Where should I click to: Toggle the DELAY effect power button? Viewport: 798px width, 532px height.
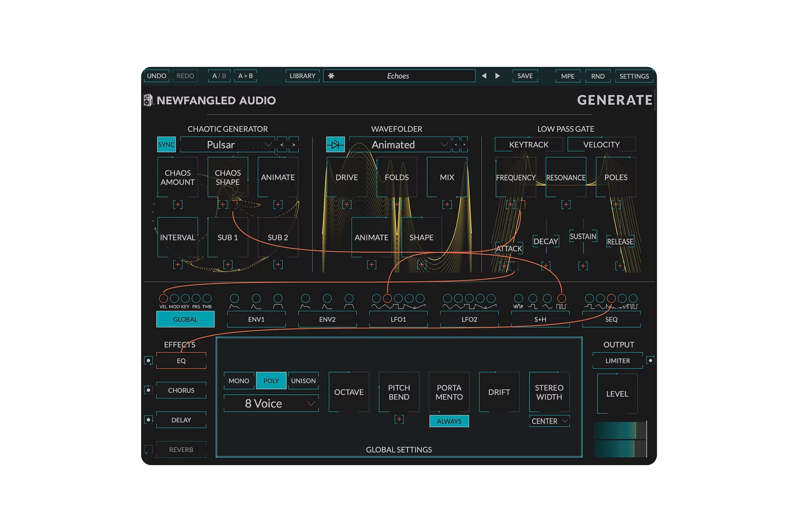[148, 420]
